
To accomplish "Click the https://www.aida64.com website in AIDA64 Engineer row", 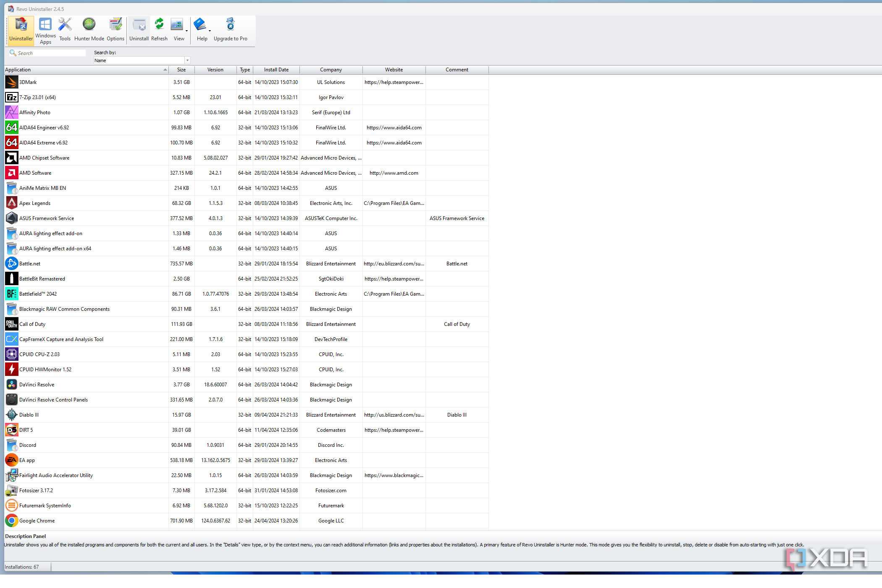I will (x=394, y=128).
